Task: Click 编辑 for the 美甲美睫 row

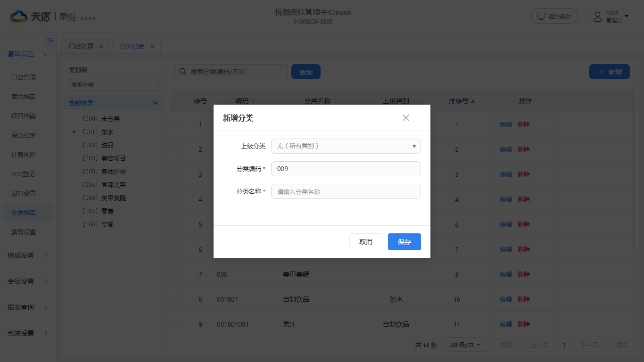Action: (x=506, y=274)
